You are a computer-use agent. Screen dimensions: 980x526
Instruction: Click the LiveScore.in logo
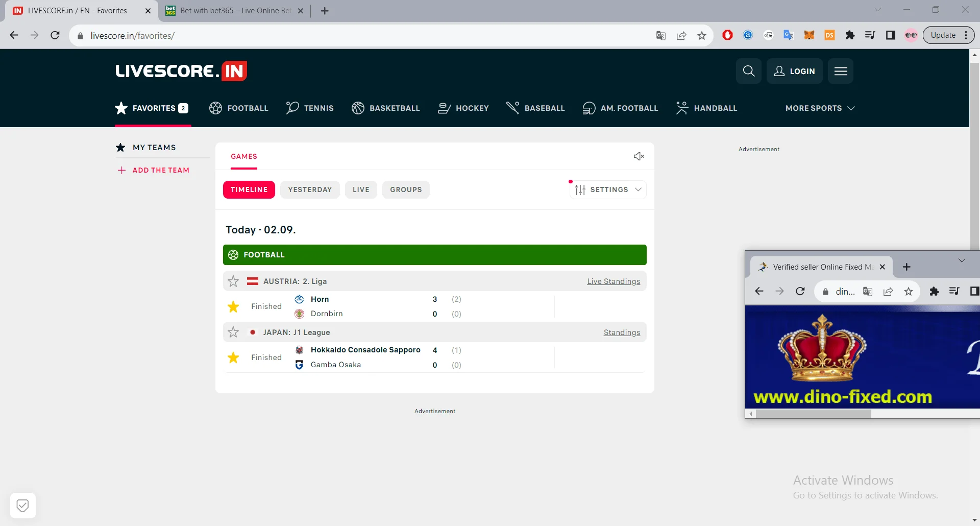181,71
